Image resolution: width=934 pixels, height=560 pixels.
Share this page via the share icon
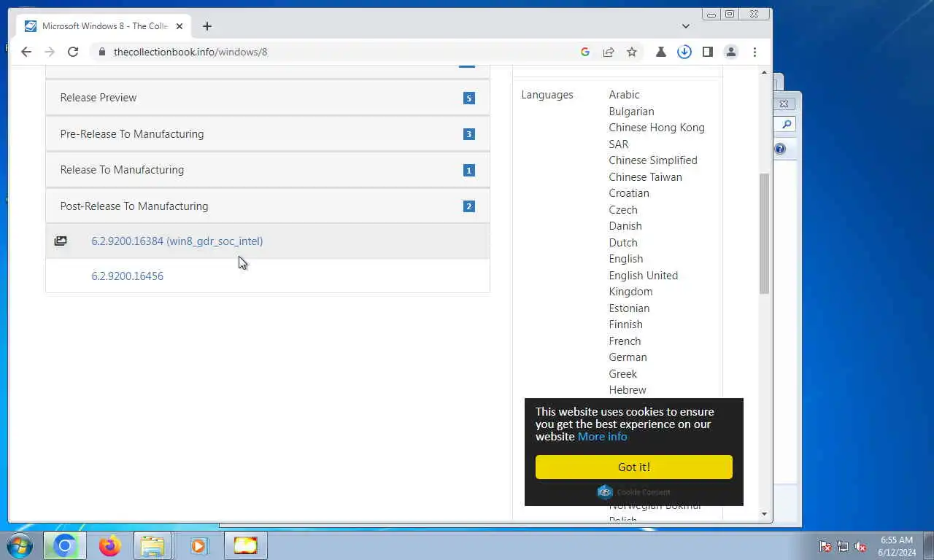pyautogui.click(x=609, y=52)
